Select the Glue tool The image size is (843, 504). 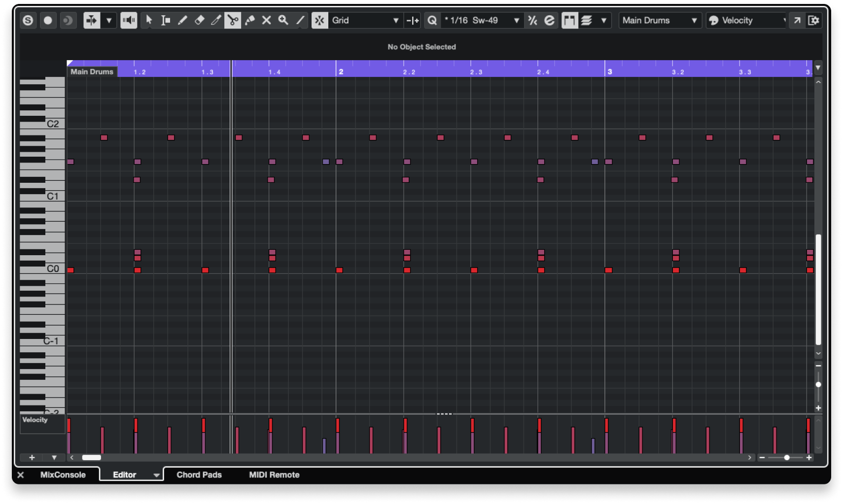pos(250,20)
